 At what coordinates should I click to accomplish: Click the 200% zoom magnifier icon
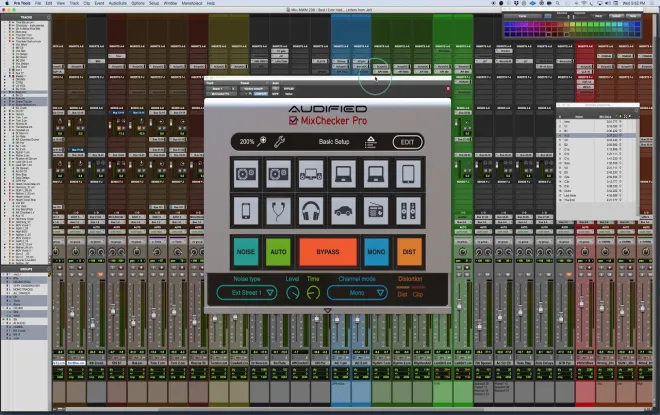(262, 141)
